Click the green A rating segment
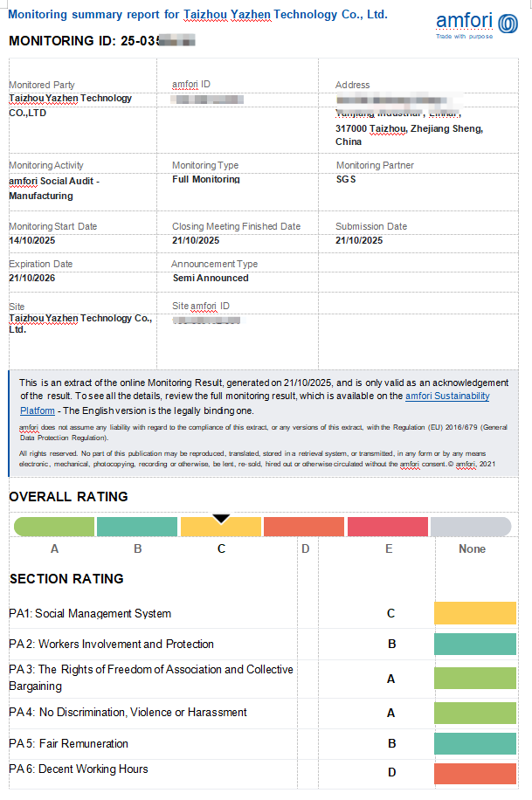 54,527
